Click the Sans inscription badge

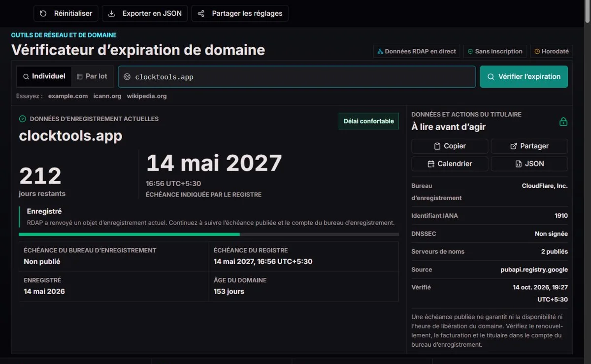tap(495, 51)
